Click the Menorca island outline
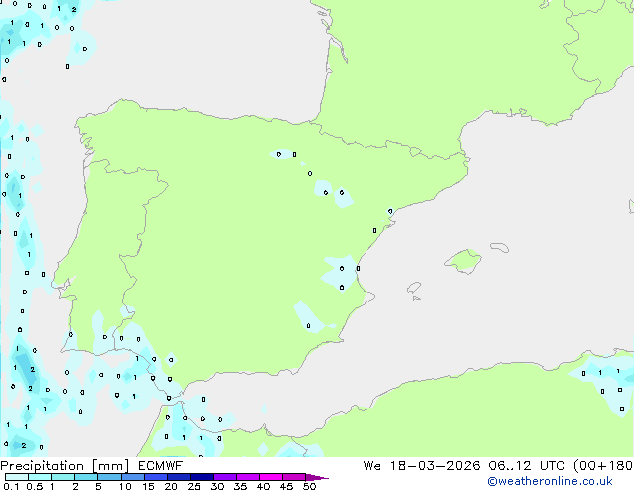 499,247
